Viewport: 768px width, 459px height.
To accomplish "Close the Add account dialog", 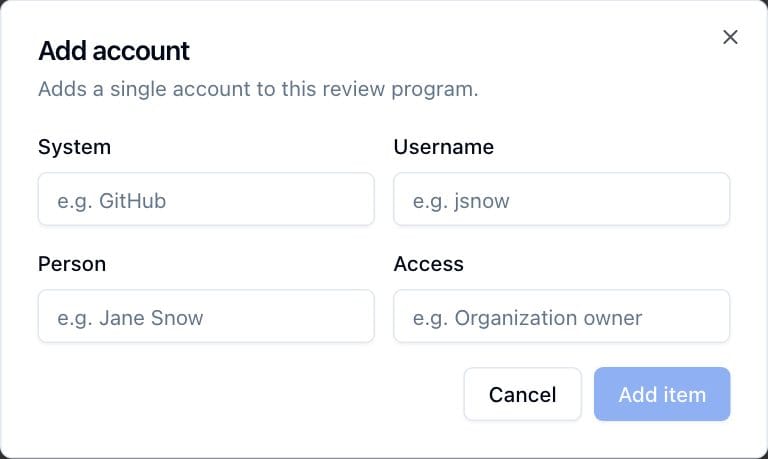I will point(730,37).
